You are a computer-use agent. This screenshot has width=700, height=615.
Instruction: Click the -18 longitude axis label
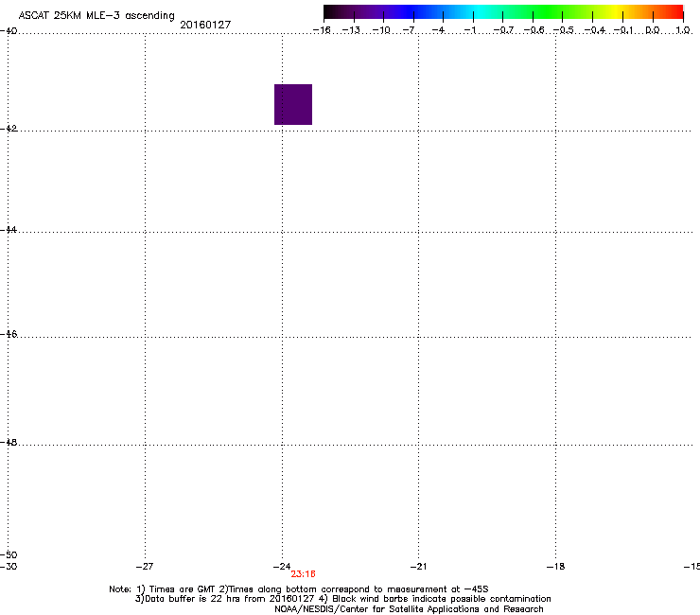click(555, 567)
